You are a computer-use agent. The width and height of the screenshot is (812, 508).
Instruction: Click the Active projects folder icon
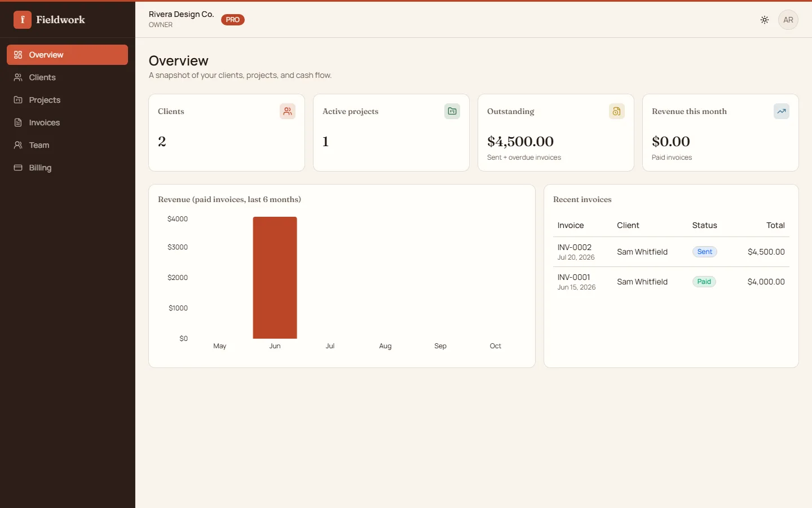pyautogui.click(x=452, y=111)
